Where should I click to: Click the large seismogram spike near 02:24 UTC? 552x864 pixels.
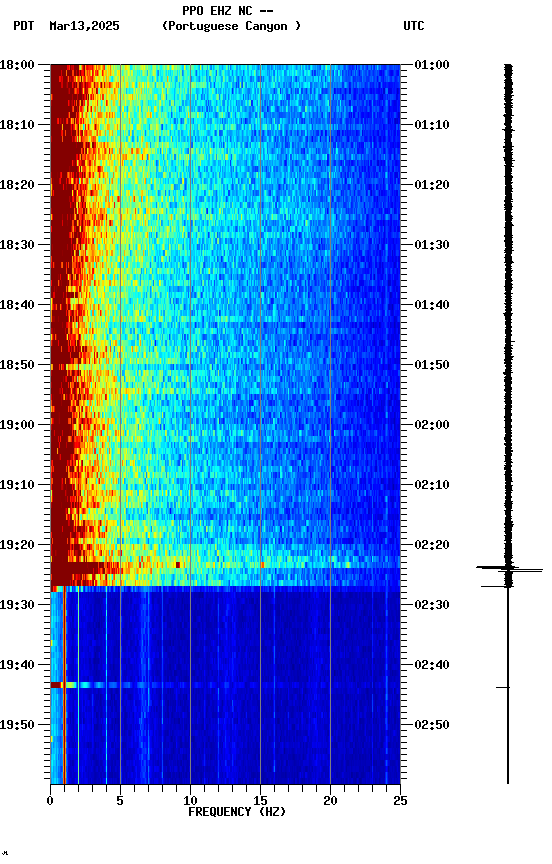coord(509,569)
